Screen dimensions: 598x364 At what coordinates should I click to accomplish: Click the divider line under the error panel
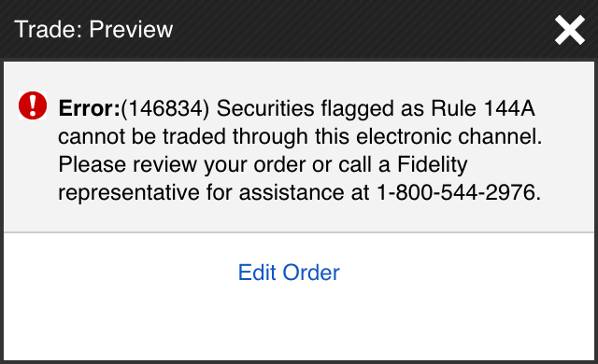[x=299, y=231]
